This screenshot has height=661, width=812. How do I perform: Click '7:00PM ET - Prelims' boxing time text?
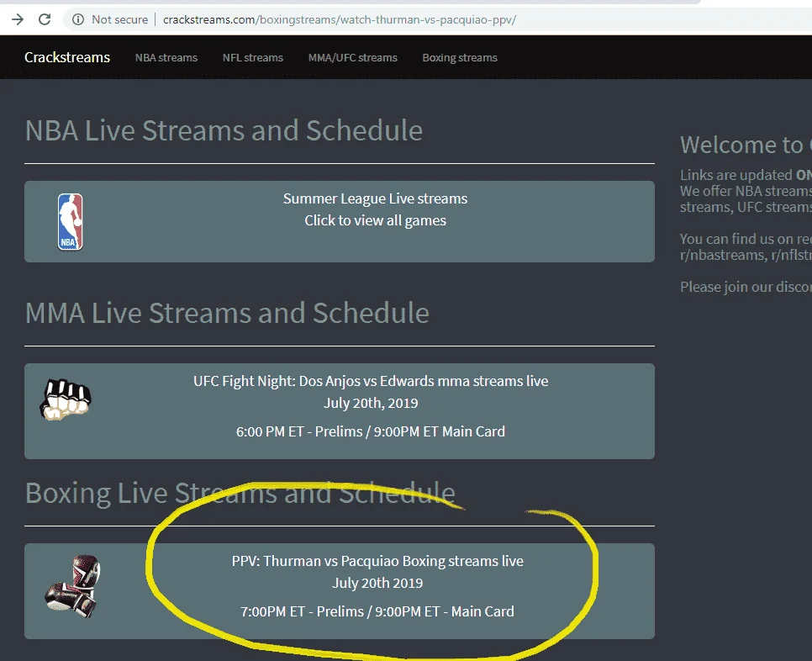(x=303, y=611)
